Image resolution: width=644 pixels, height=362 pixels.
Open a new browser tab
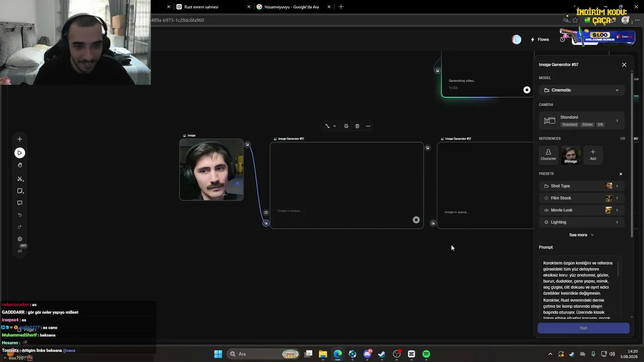pos(341,7)
